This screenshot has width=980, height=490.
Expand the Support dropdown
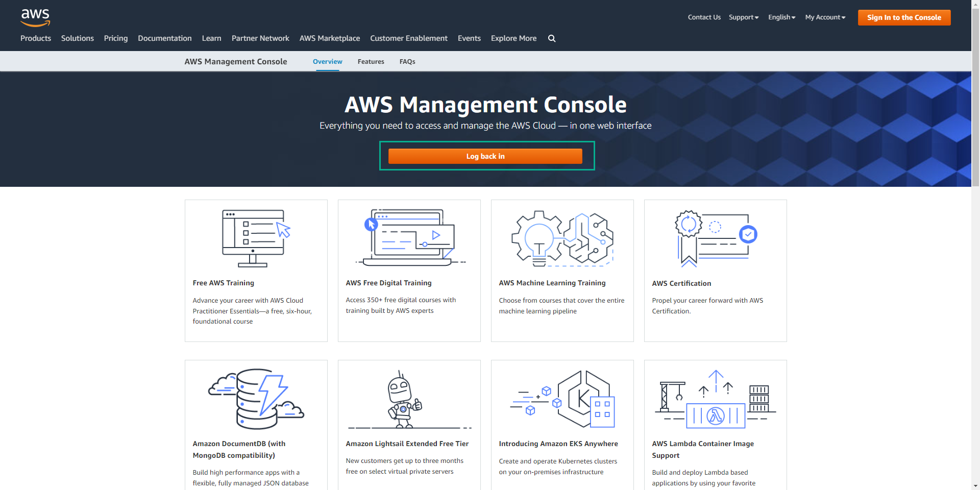744,17
